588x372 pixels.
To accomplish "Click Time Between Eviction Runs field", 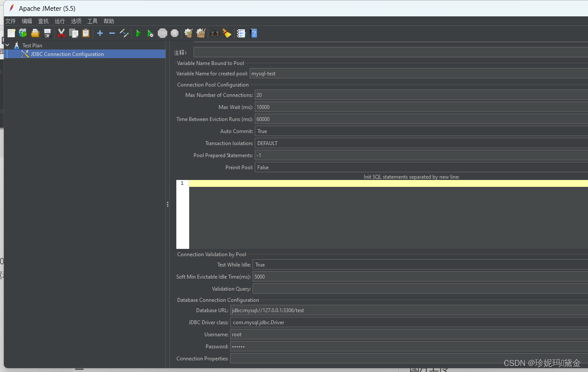I will pos(421,119).
